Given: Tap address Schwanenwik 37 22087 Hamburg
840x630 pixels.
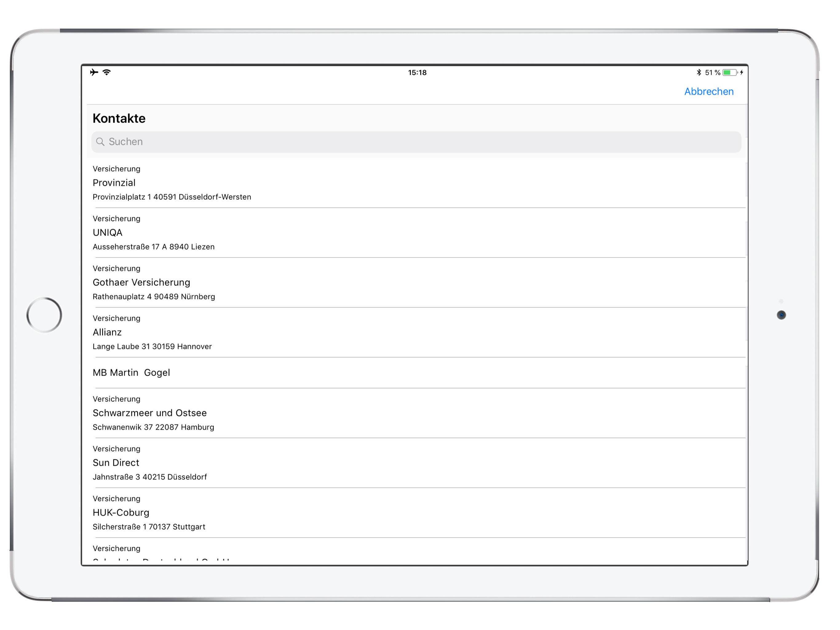Looking at the screenshot, I should (x=153, y=427).
